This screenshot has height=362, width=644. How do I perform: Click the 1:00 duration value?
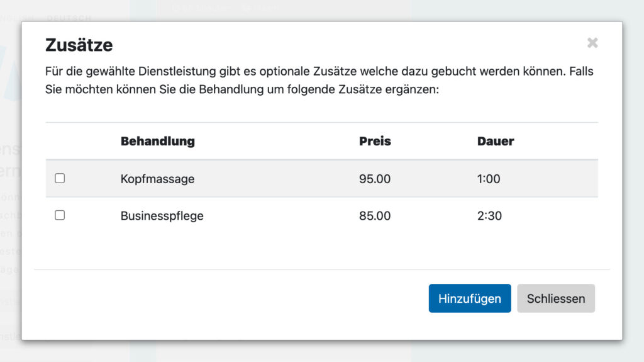point(489,179)
